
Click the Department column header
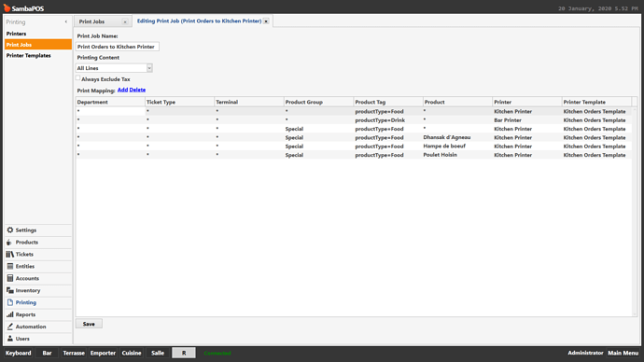[110, 102]
